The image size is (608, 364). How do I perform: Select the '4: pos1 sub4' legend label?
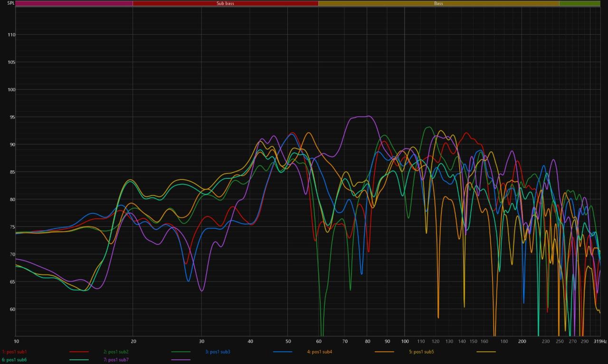point(319,352)
